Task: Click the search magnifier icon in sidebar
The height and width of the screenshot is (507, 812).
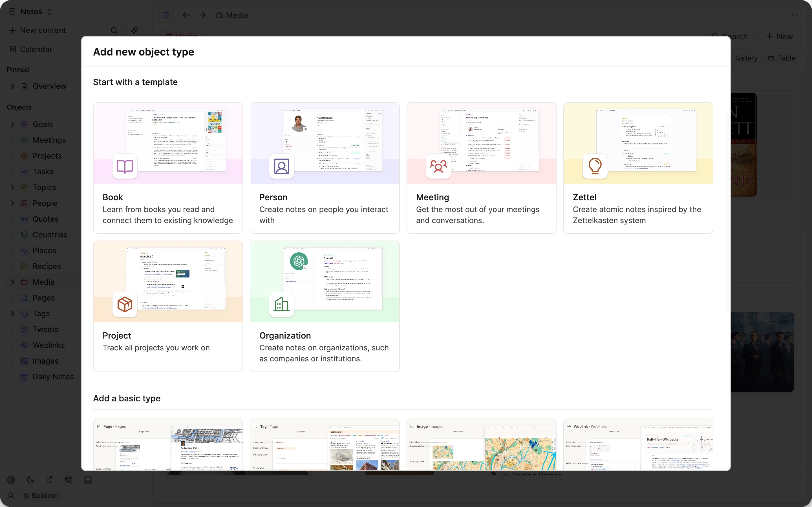Action: pos(114,30)
